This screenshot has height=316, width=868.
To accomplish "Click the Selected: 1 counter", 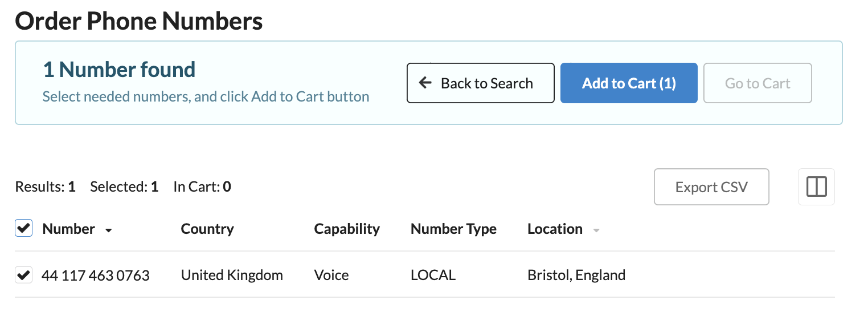I will click(x=124, y=187).
